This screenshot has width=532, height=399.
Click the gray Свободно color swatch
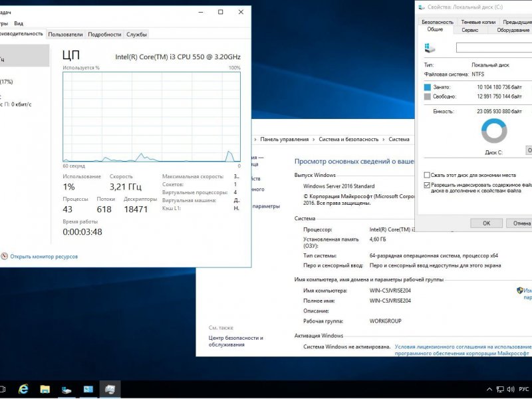pyautogui.click(x=428, y=96)
